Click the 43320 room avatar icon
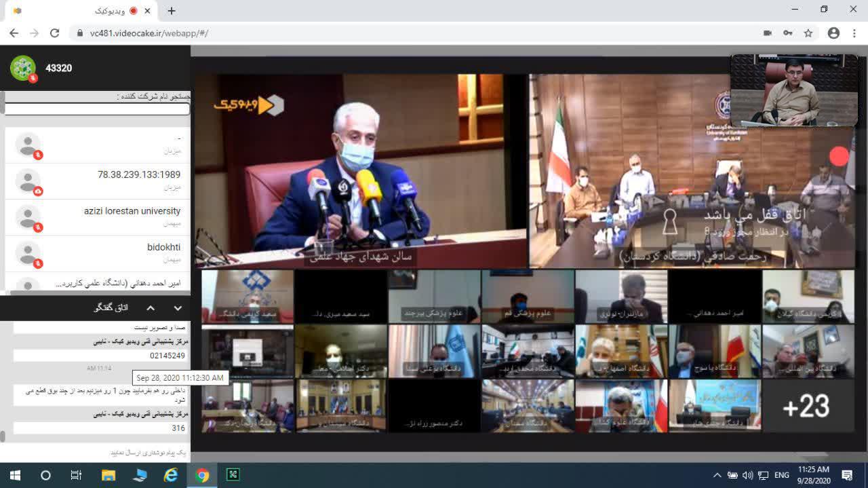 tap(23, 68)
